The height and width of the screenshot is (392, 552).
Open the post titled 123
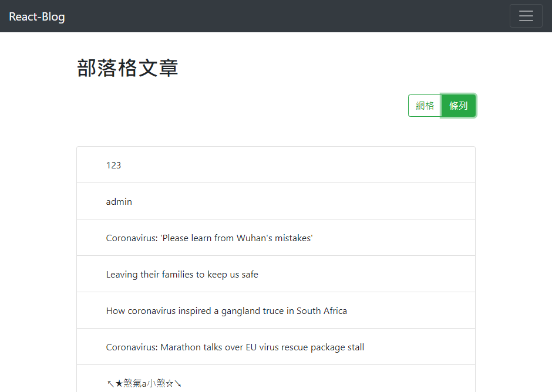pyautogui.click(x=276, y=165)
